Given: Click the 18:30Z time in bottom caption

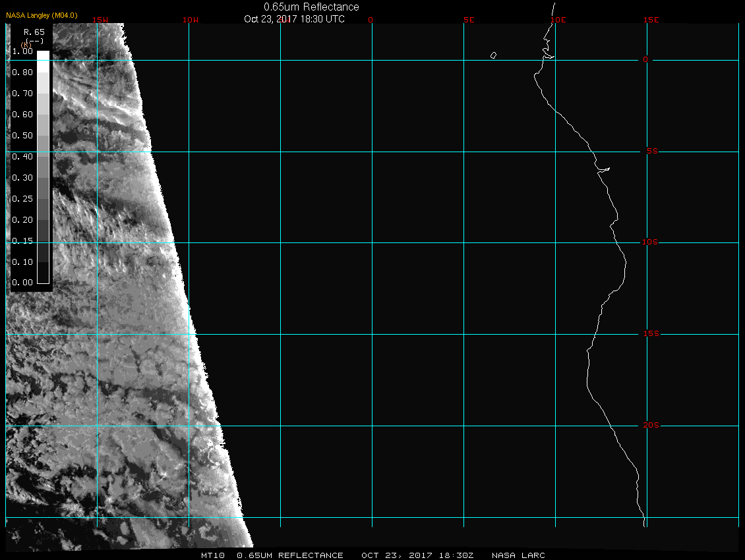Looking at the screenshot, I should pos(458,555).
